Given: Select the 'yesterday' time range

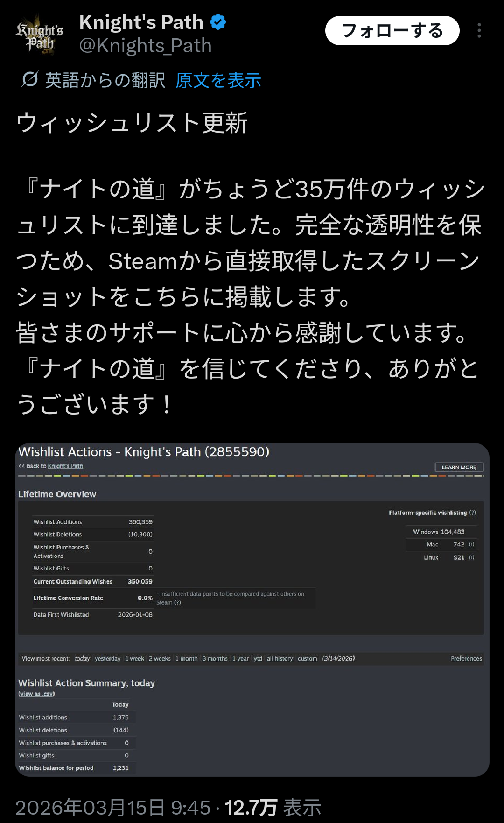Looking at the screenshot, I should click(x=107, y=659).
